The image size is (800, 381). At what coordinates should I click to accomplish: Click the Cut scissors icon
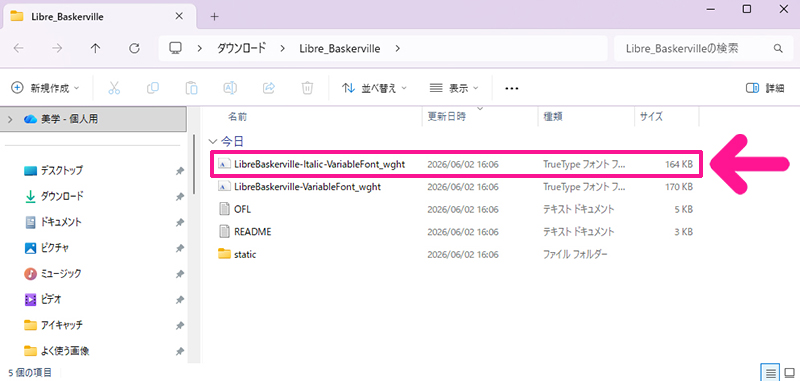coord(114,88)
